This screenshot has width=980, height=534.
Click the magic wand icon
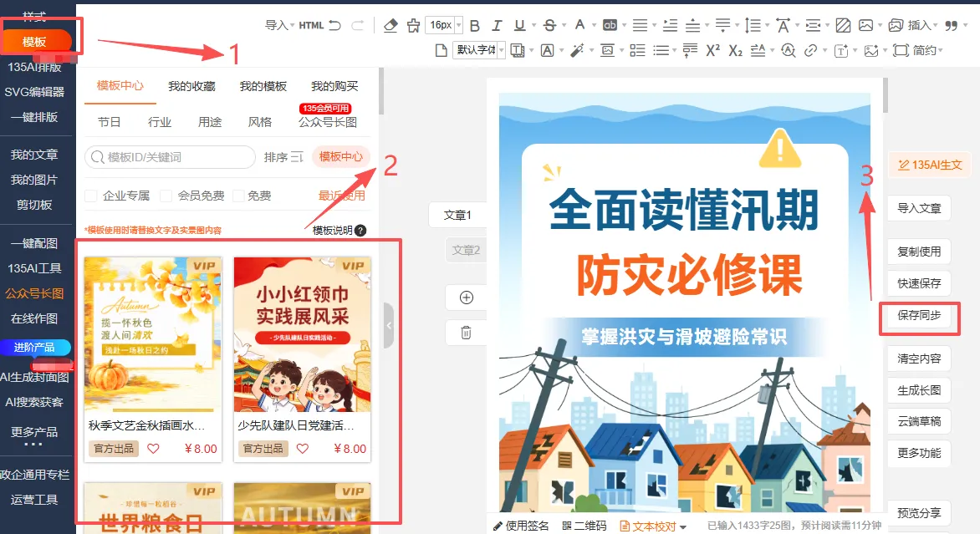point(577,50)
